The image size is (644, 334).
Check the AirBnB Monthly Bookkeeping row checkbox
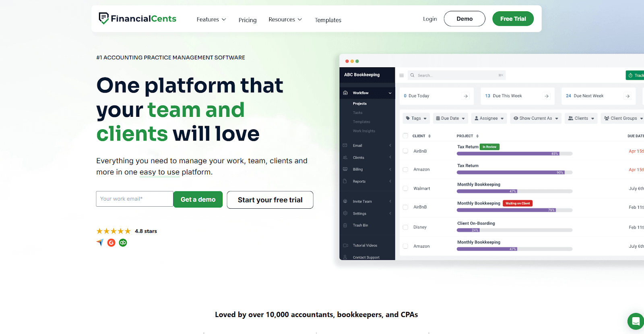tap(405, 207)
